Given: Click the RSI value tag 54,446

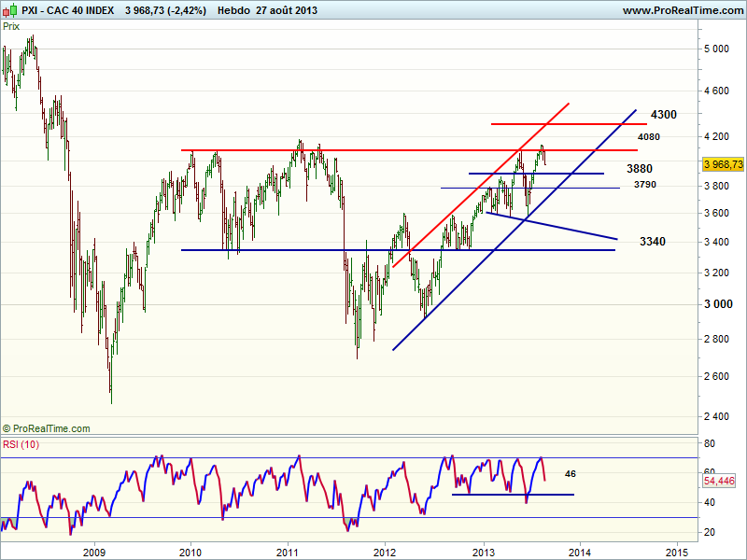Looking at the screenshot, I should coord(719,479).
